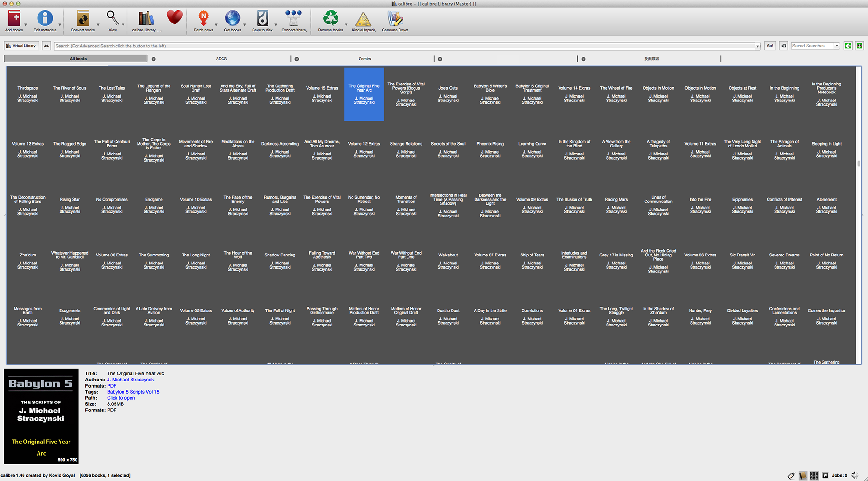Image resolution: width=868 pixels, height=481 pixels.
Task: Expand the Remove books dropdown arrow
Action: (346, 25)
